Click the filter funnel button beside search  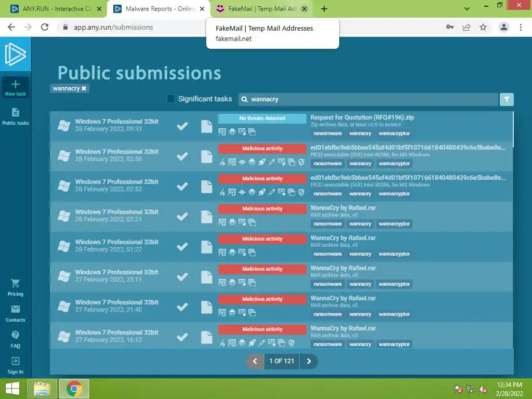(507, 99)
